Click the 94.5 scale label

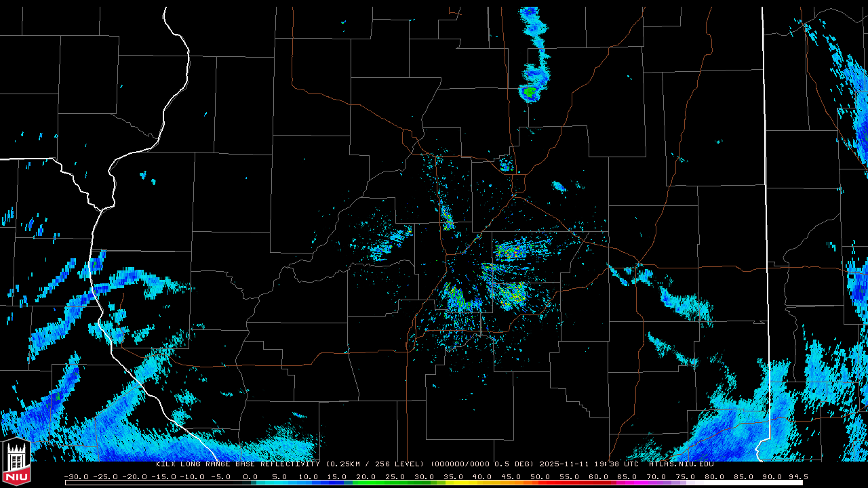tap(797, 476)
